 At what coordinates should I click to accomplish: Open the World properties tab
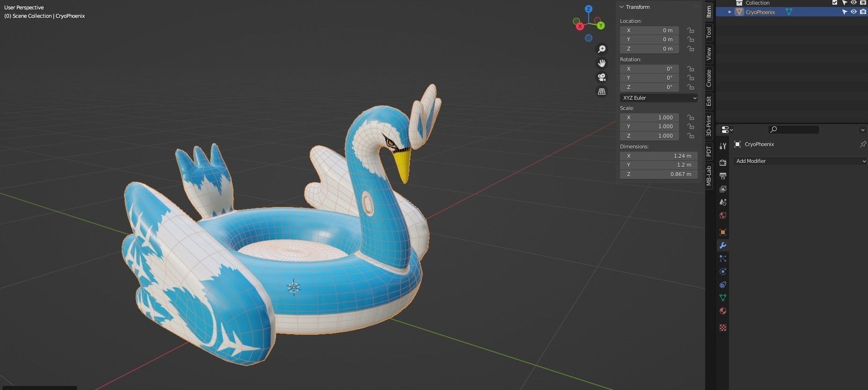(723, 215)
